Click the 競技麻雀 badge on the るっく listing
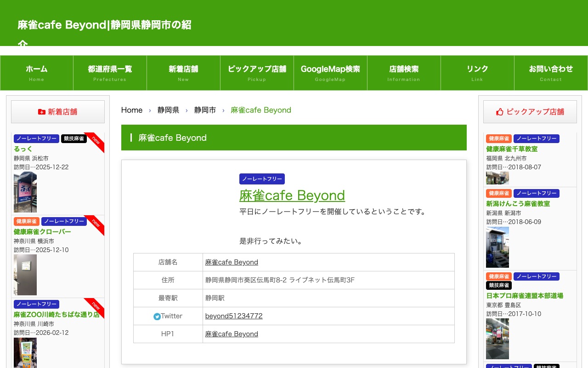This screenshot has width=588, height=368. coord(73,138)
